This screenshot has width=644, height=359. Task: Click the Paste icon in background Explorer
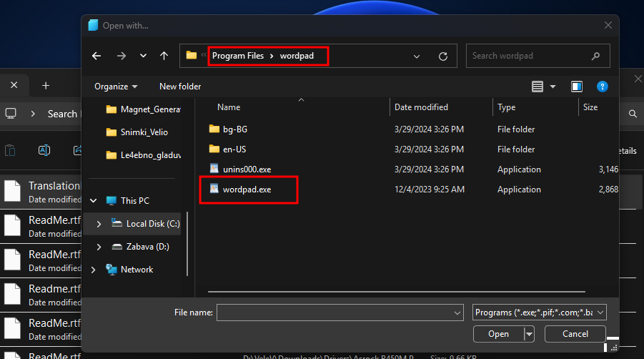[10, 151]
